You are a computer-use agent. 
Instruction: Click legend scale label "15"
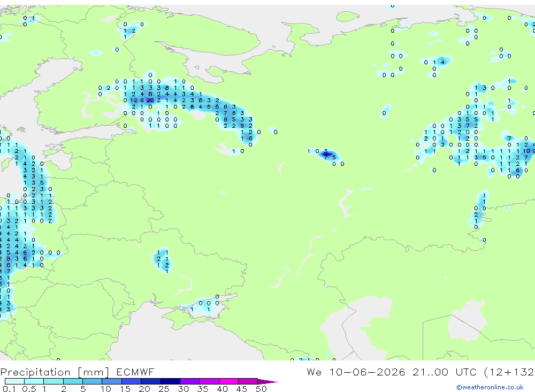125,389
